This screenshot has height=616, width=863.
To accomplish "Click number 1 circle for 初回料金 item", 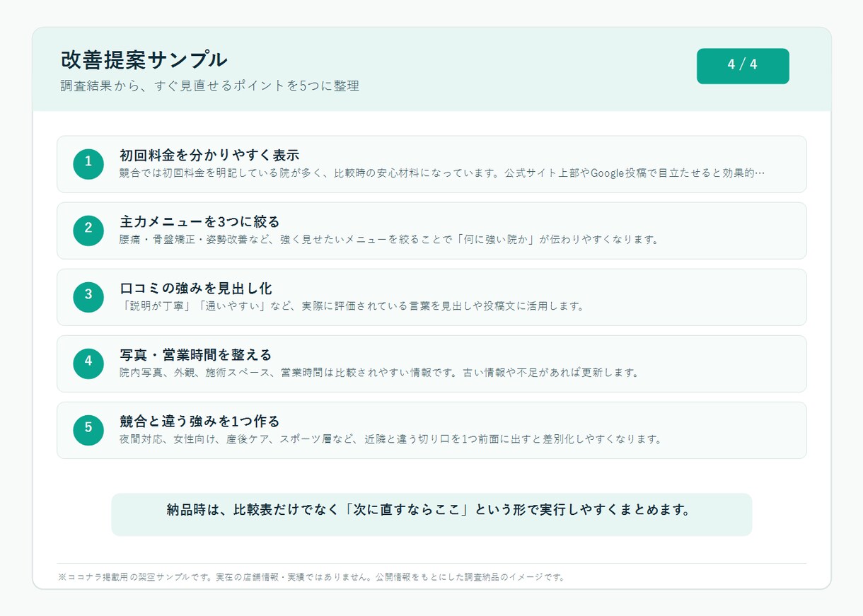I will tap(88, 164).
